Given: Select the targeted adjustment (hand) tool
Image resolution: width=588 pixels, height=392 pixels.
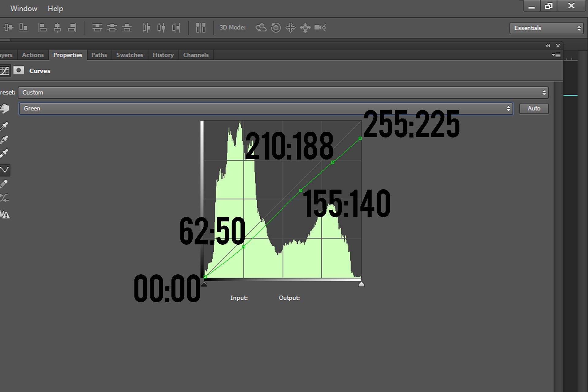Looking at the screenshot, I should tap(4, 108).
